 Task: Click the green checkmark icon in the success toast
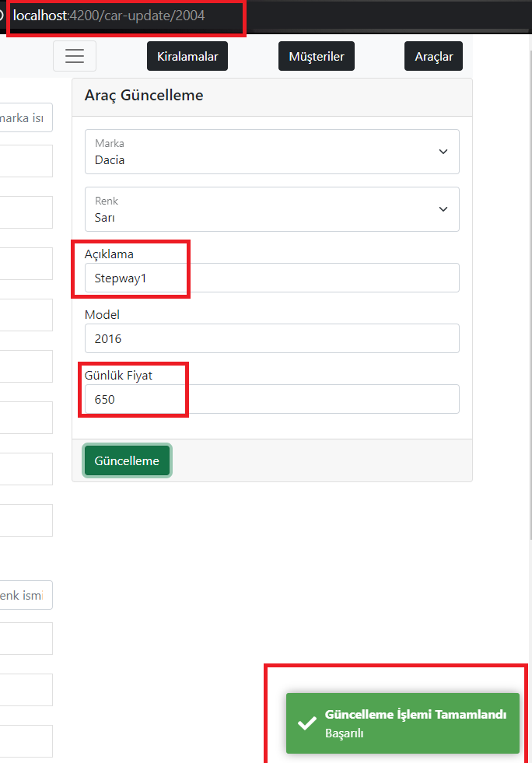coord(306,723)
